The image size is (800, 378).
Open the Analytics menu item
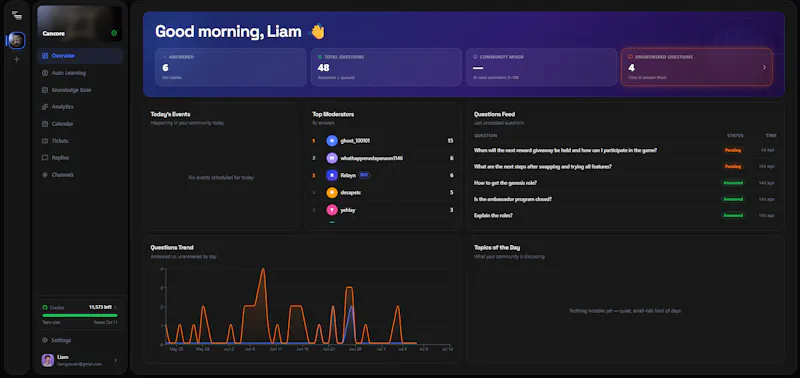(x=63, y=107)
